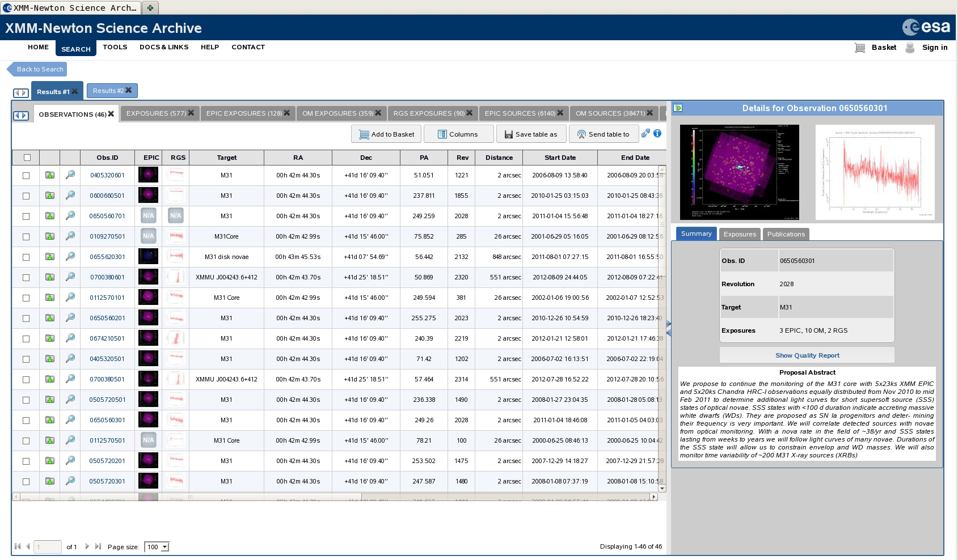
Task: Click the download icon for observation 0405320601
Action: tap(50, 175)
